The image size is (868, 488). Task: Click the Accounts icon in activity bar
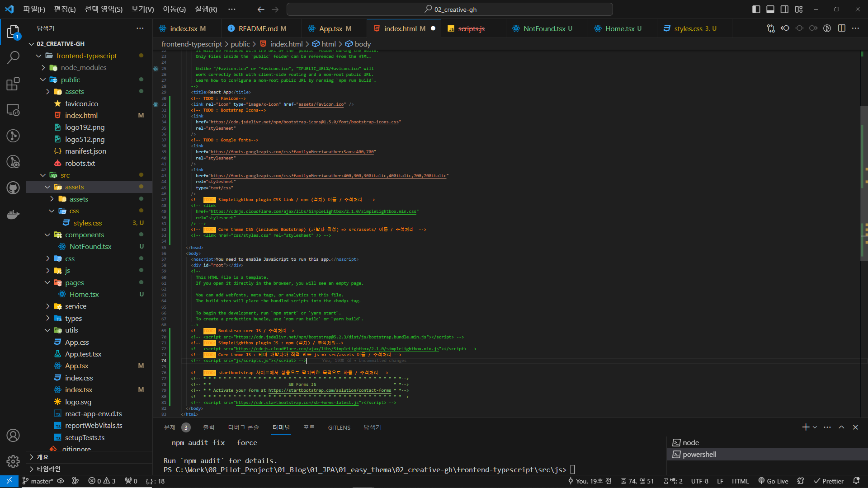[x=13, y=435]
